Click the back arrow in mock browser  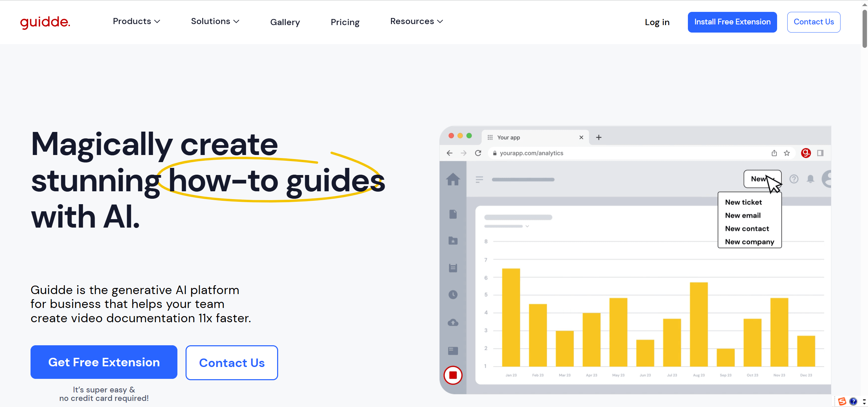(x=449, y=153)
